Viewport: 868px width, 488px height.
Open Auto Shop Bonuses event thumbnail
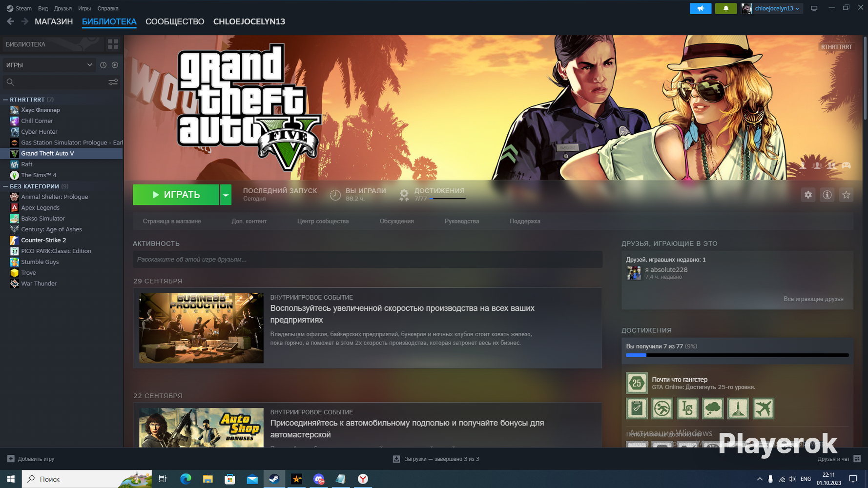coord(201,427)
